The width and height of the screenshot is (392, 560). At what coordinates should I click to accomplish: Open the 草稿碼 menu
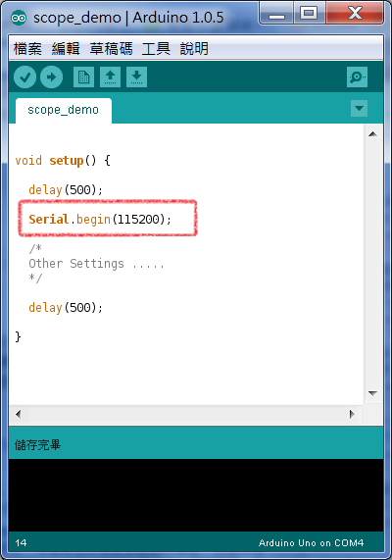111,49
